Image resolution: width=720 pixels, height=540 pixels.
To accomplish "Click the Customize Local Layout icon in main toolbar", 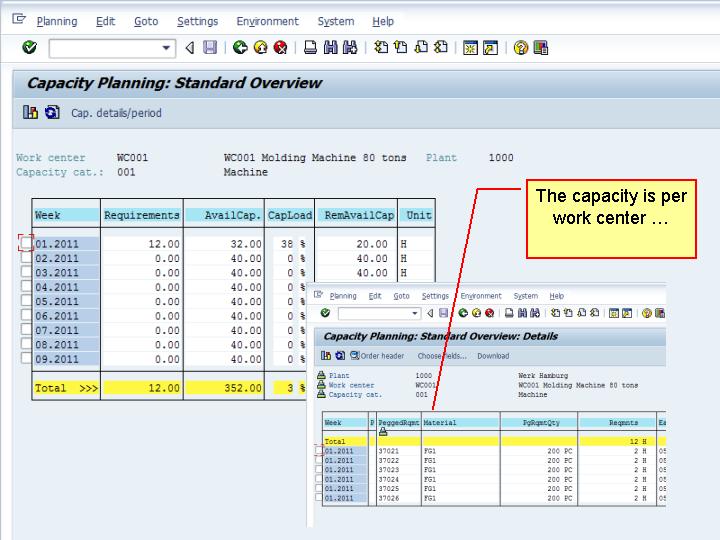I will (x=541, y=47).
